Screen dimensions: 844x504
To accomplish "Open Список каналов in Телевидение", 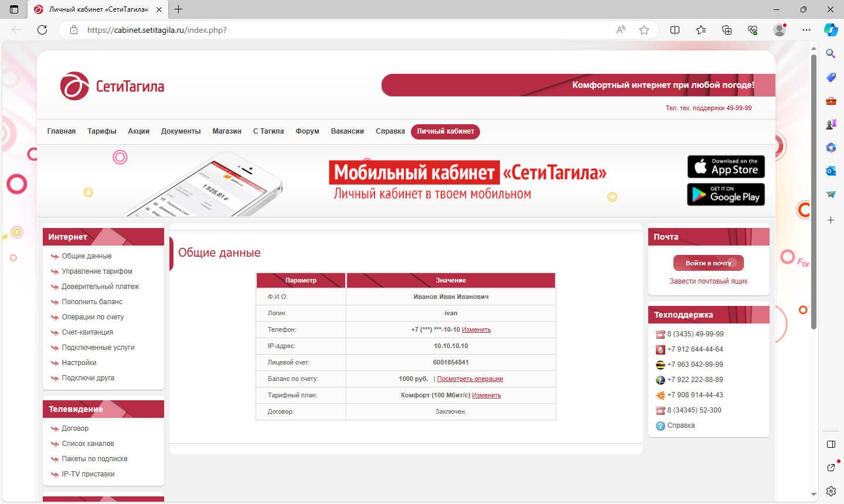I will click(x=88, y=444).
